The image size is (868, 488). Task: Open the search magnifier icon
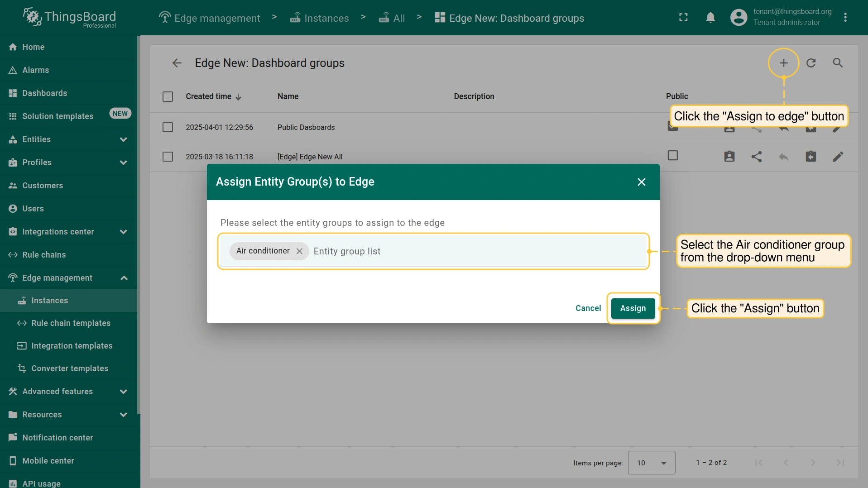click(x=838, y=63)
